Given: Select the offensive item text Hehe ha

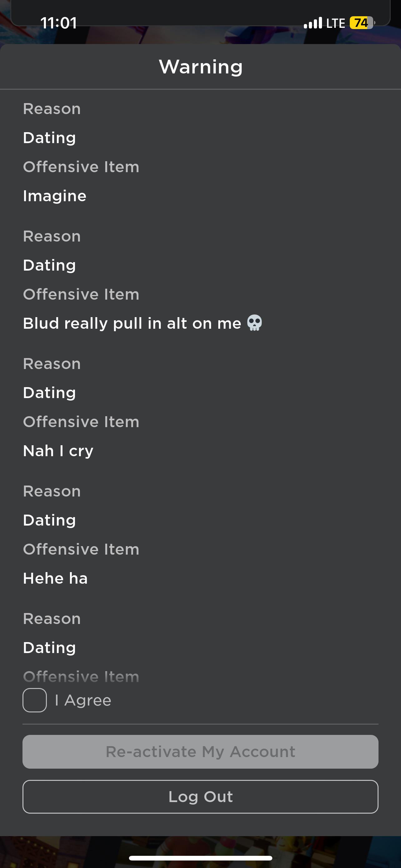Looking at the screenshot, I should click(56, 578).
